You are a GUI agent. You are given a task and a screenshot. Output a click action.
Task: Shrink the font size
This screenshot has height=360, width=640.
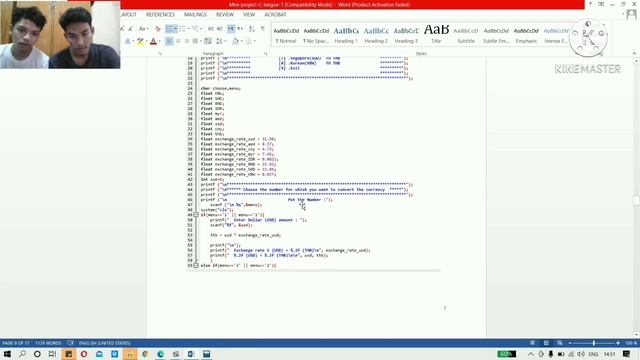131,29
